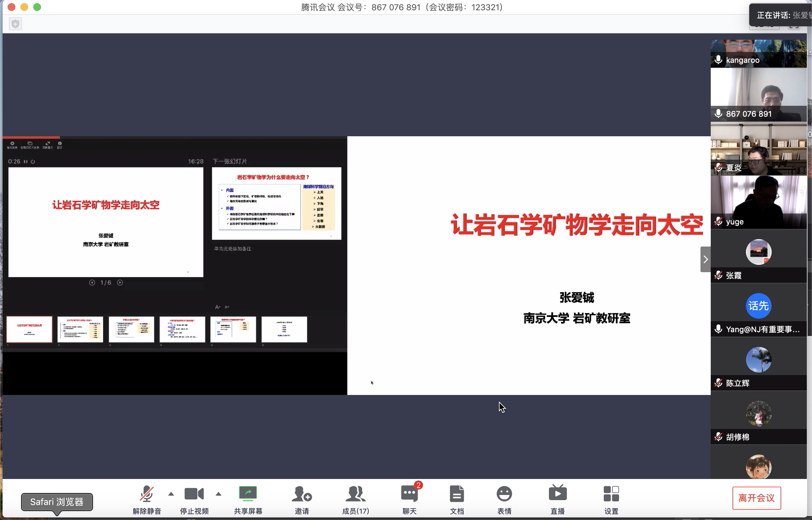Expand audio options arrow next to microphone
The image size is (812, 520).
[x=171, y=494]
